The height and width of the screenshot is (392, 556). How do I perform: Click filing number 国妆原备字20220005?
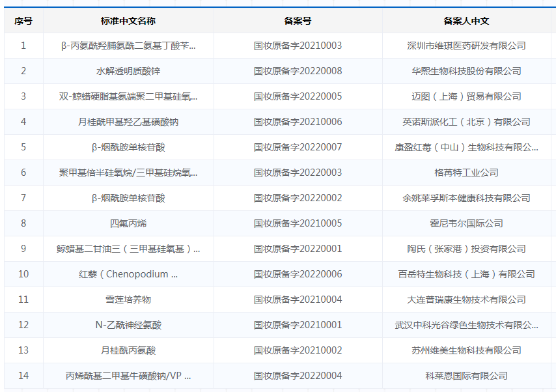(298, 96)
